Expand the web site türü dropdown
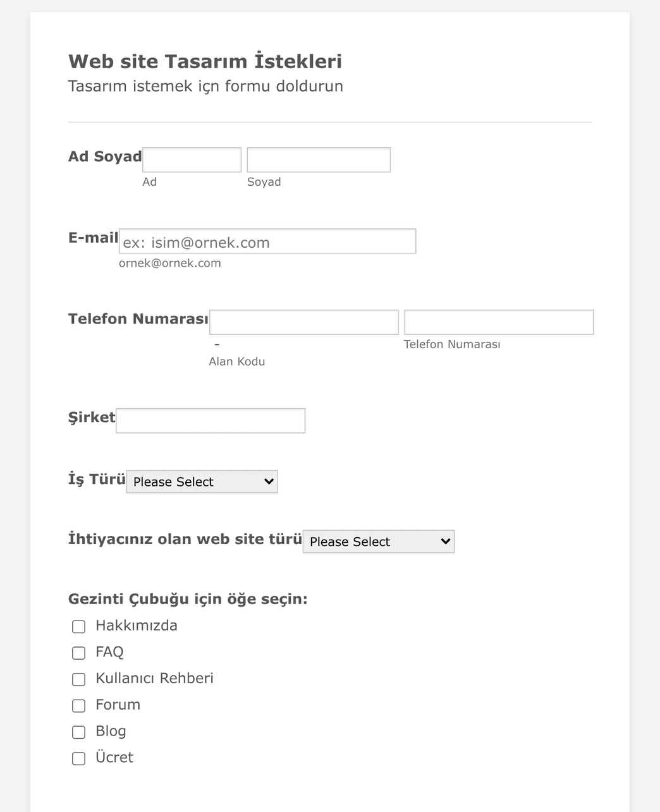This screenshot has height=812, width=660. point(379,542)
